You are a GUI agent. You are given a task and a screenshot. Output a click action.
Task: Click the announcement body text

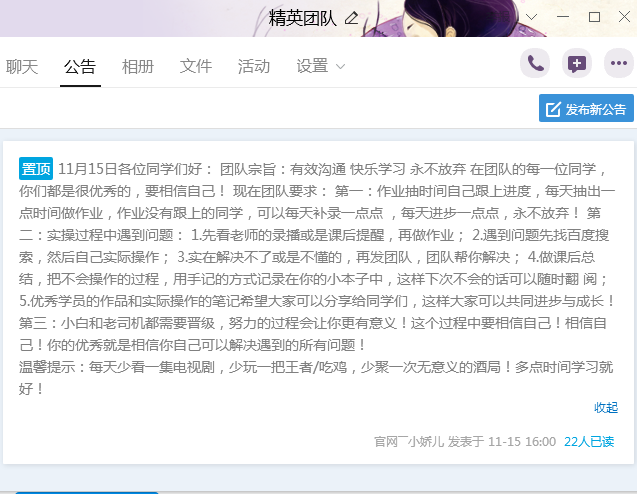[317, 279]
